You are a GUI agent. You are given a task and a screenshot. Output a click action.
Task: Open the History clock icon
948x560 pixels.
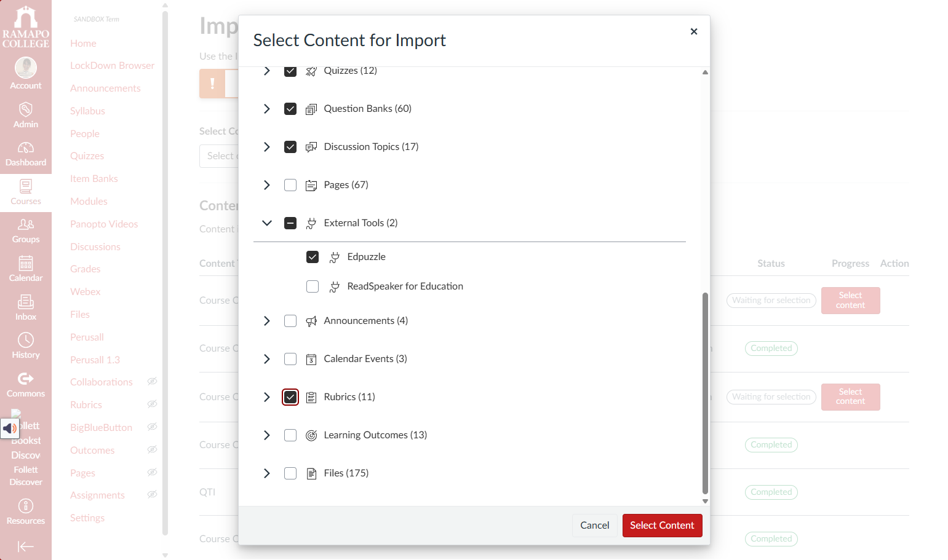tap(26, 340)
